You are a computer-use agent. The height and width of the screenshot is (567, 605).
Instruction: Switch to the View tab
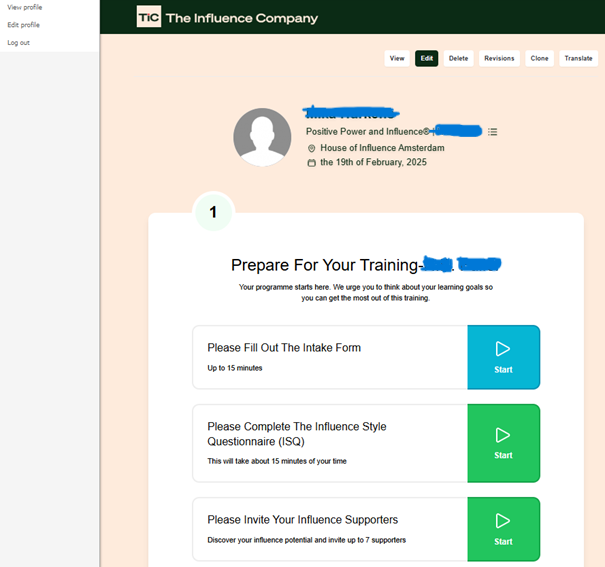397,58
